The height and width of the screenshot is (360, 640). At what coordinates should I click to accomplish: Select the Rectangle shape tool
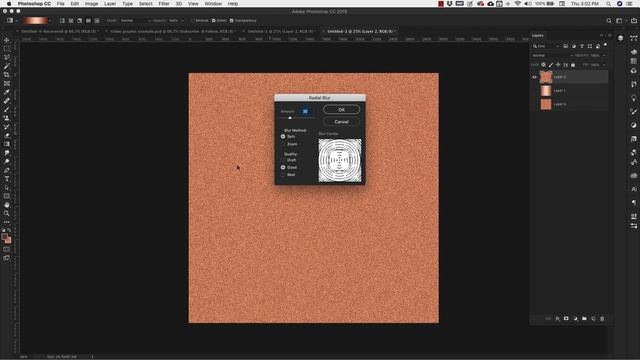7,196
